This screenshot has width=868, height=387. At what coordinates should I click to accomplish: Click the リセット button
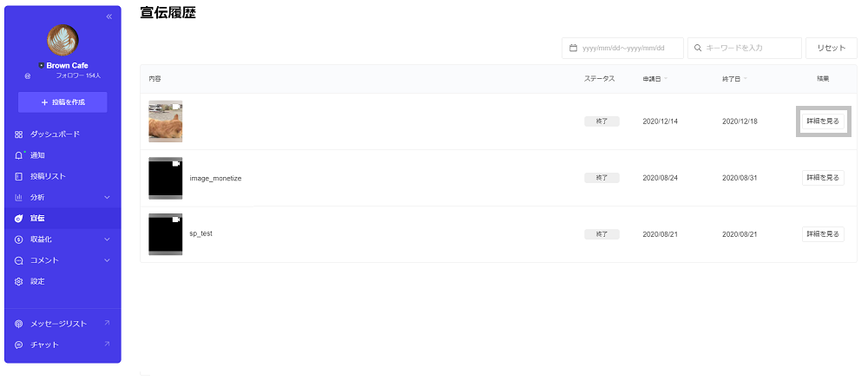pyautogui.click(x=831, y=48)
